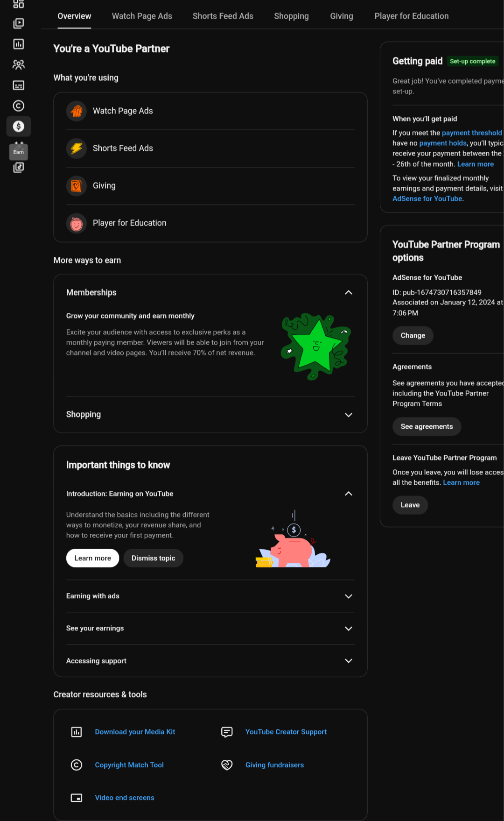Select Watch Page Ads row
The height and width of the screenshot is (821, 504).
click(x=210, y=111)
